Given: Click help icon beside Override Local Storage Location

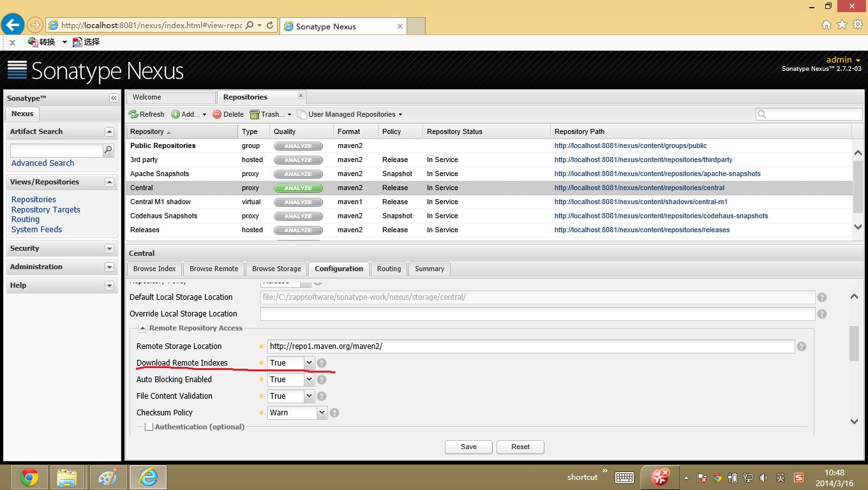Looking at the screenshot, I should tap(822, 314).
